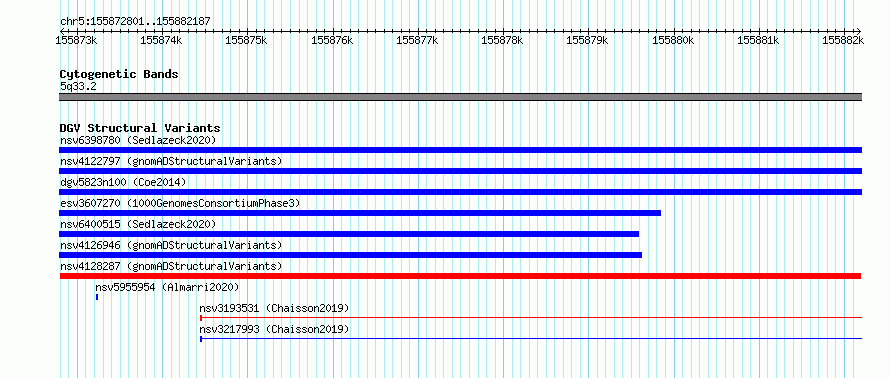Viewport: 890px width, 378px height.
Task: Click the 155878k ruler label
Action: point(503,40)
